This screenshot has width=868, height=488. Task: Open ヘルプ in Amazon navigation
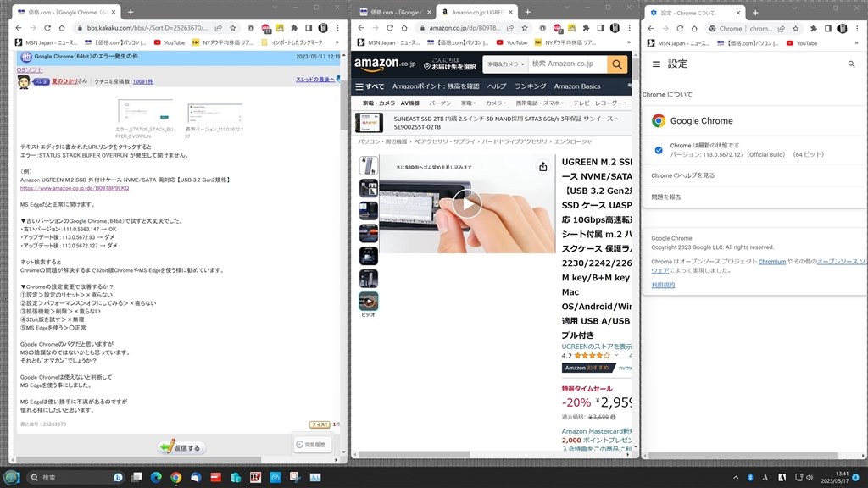click(497, 86)
